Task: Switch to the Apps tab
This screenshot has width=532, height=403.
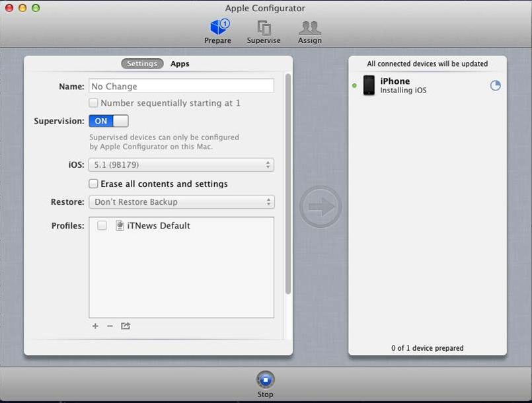Action: 180,64
